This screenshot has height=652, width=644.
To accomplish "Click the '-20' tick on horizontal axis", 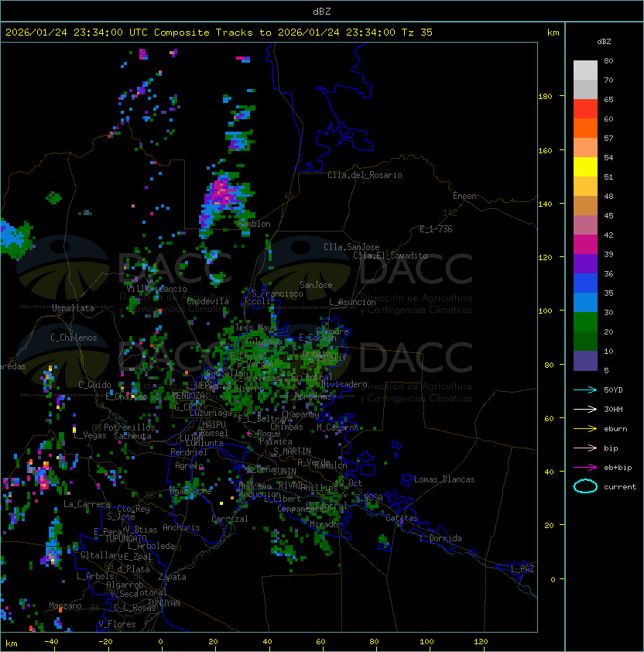I will pyautogui.click(x=105, y=642).
